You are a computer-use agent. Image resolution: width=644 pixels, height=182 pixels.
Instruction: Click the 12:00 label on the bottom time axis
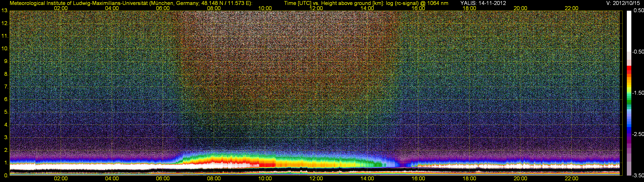coord(316,179)
